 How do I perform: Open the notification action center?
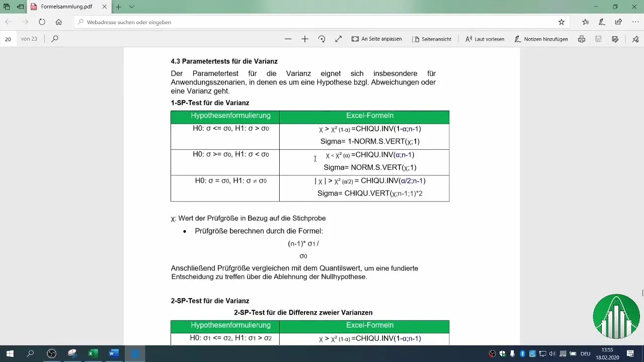click(x=630, y=353)
